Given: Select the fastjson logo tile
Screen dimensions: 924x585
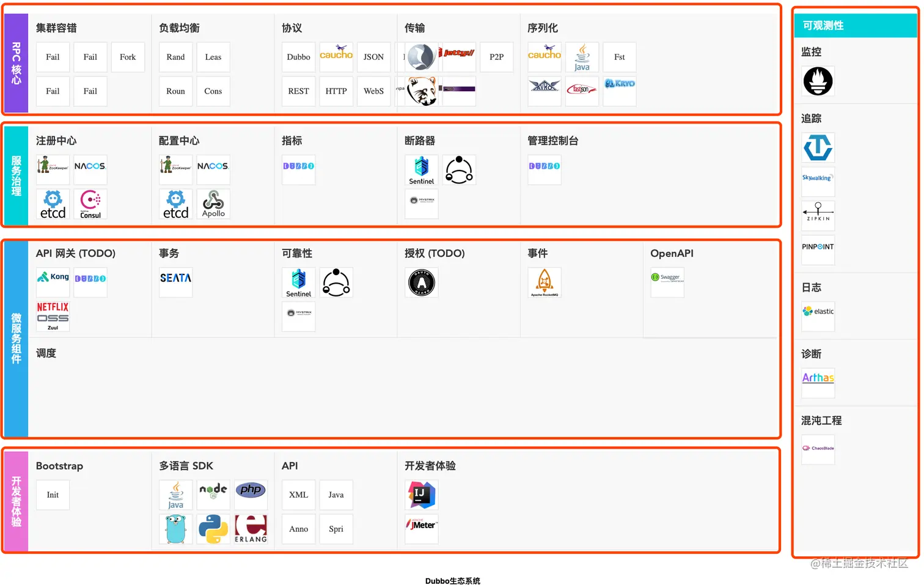Looking at the screenshot, I should (x=582, y=92).
